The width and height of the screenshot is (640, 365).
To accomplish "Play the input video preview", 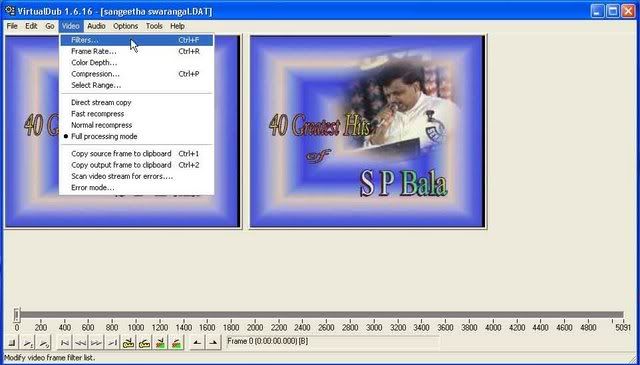I will pos(28,343).
